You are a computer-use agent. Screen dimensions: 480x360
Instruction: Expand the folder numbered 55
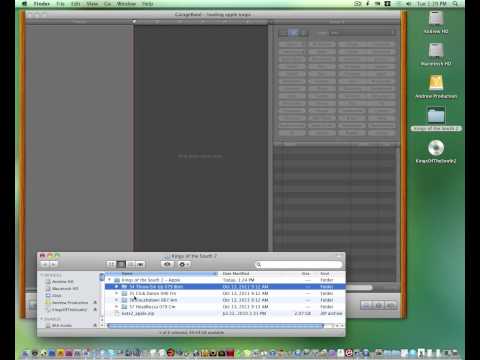pyautogui.click(x=116, y=293)
